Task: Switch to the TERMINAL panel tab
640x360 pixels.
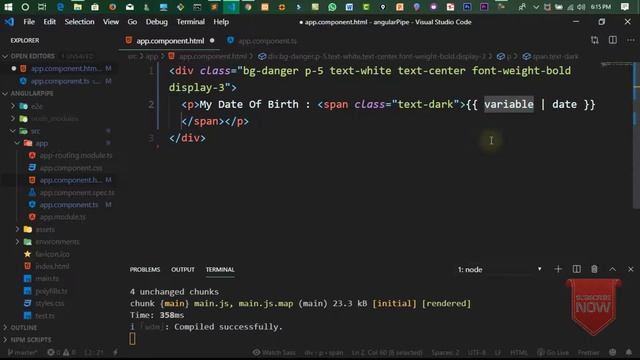Action: point(220,269)
